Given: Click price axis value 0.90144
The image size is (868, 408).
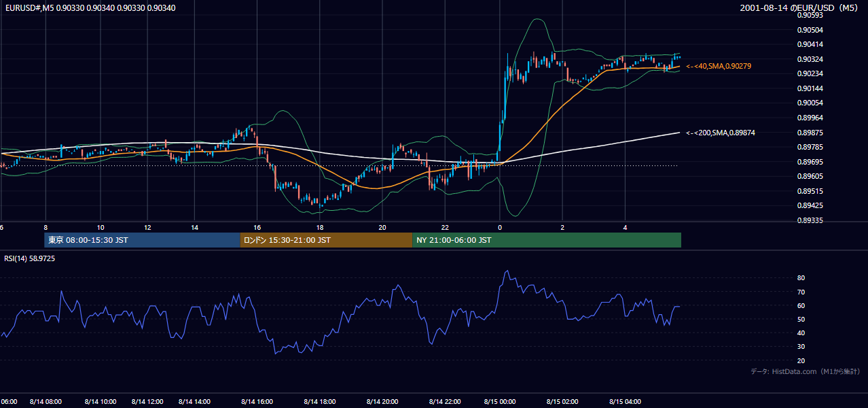Looking at the screenshot, I should (x=810, y=88).
